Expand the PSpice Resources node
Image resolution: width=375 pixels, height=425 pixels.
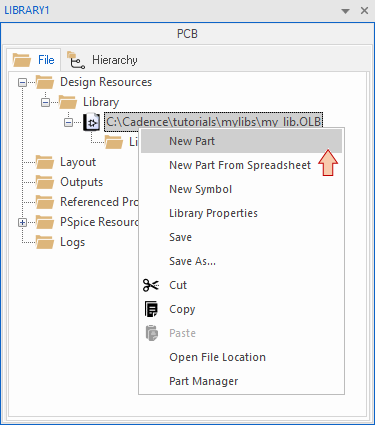[22, 222]
